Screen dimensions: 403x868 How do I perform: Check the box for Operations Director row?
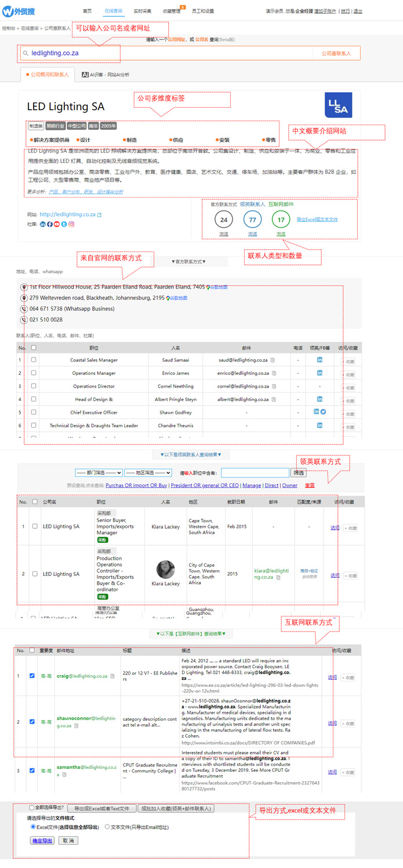pyautogui.click(x=34, y=386)
